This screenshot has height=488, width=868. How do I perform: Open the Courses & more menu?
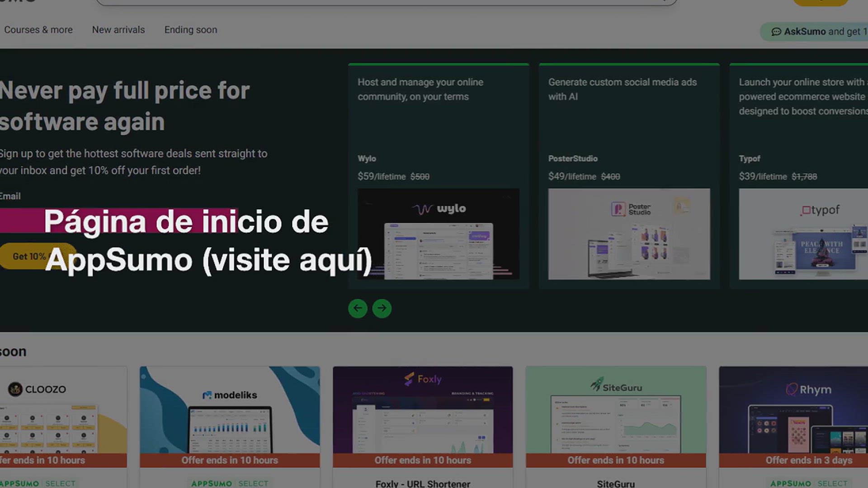pos(38,30)
